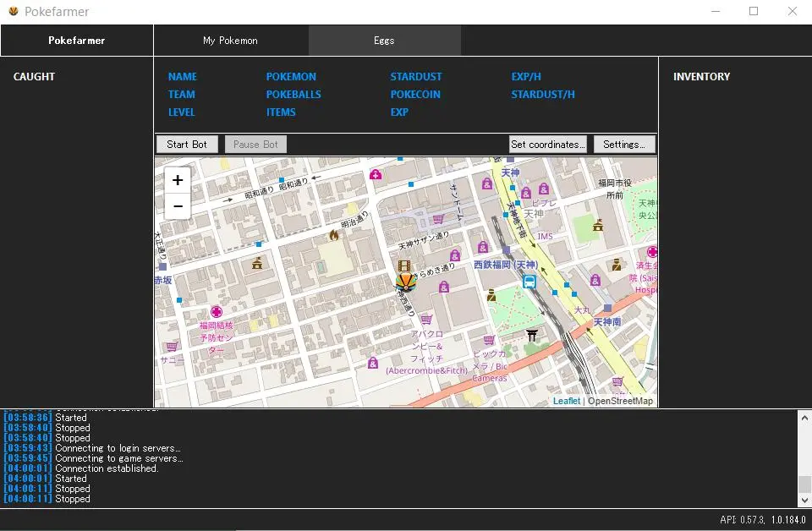Click the log scrollbar down arrow
Image resolution: width=812 pixels, height=531 pixels.
click(804, 500)
